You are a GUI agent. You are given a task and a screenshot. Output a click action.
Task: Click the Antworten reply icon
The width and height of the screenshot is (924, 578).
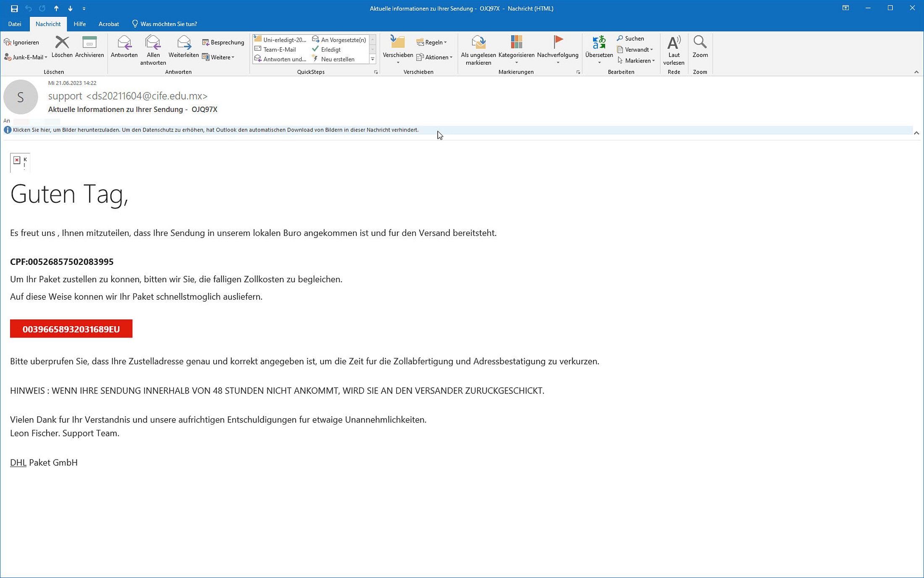[x=124, y=42]
